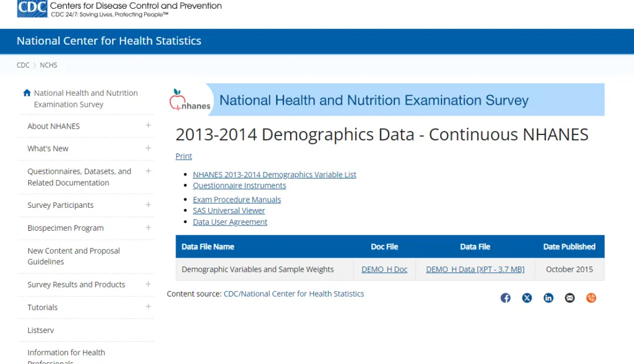
Task: Click the CDC logo
Action: (x=32, y=8)
